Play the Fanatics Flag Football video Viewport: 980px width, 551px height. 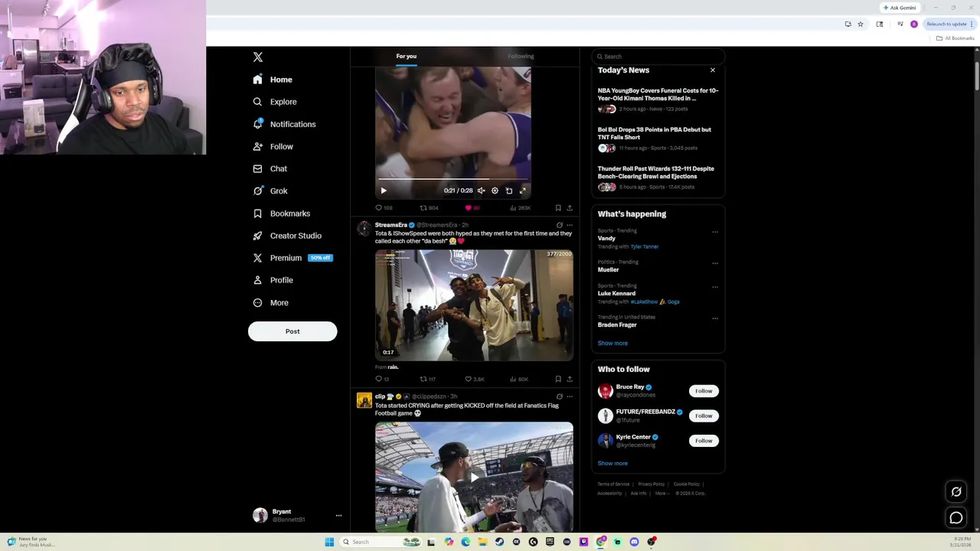pos(474,477)
